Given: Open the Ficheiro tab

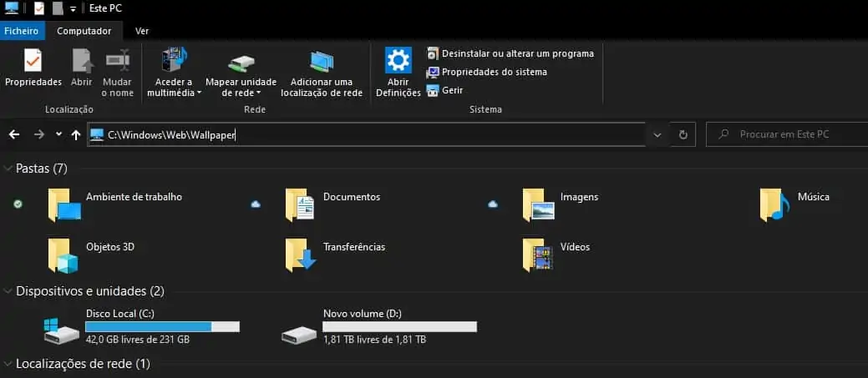Looking at the screenshot, I should click(x=22, y=31).
